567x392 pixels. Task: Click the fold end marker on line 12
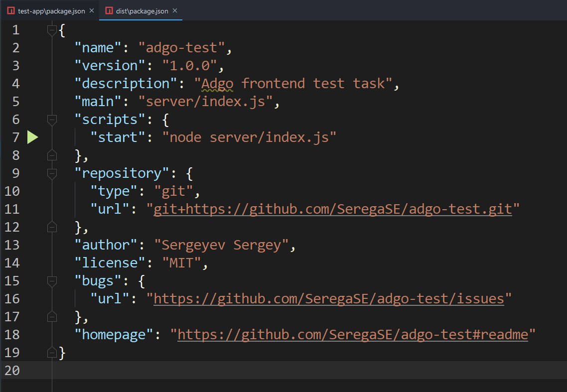point(52,228)
